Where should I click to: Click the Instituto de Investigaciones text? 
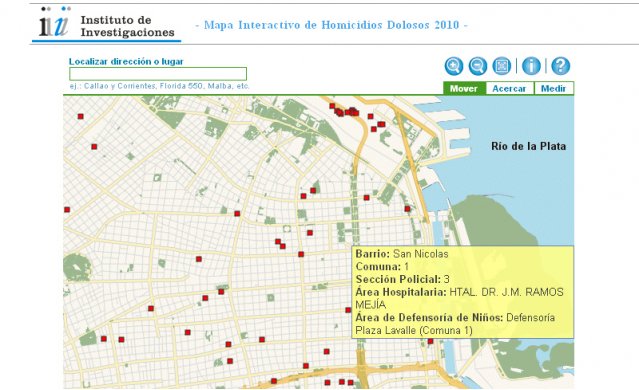click(128, 26)
